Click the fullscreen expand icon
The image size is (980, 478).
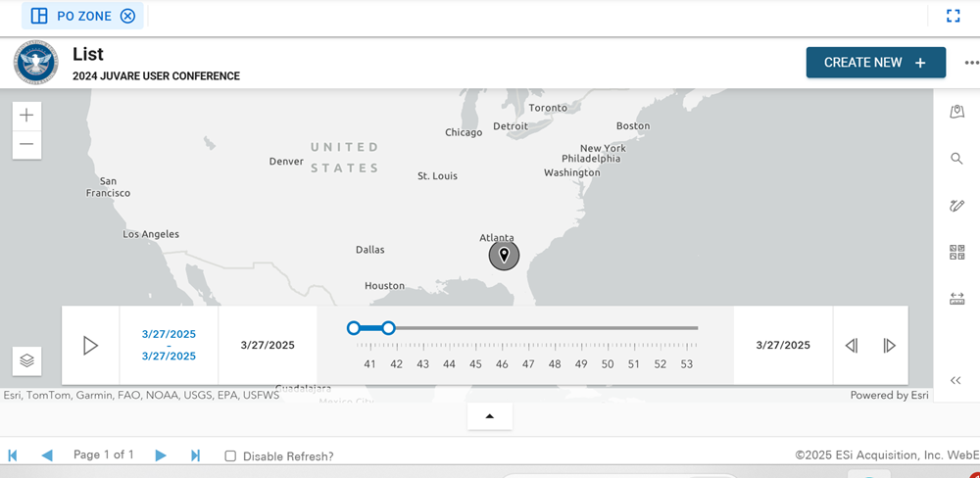click(953, 16)
